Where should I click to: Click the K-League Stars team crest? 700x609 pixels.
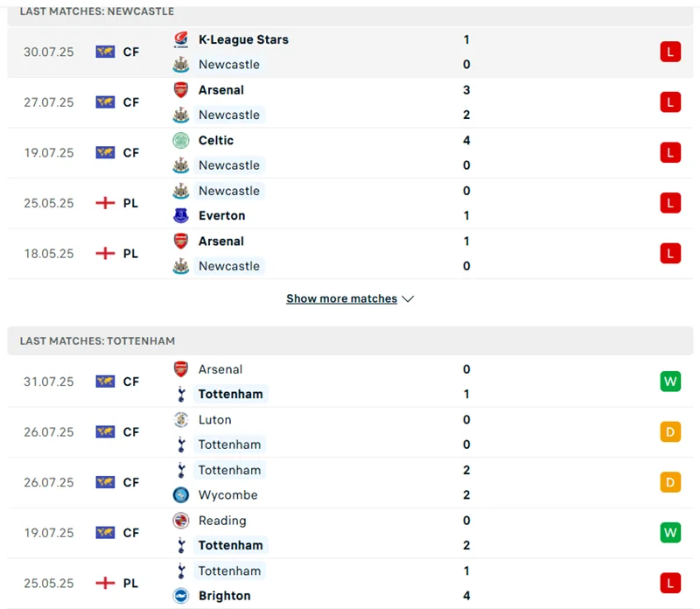click(181, 39)
